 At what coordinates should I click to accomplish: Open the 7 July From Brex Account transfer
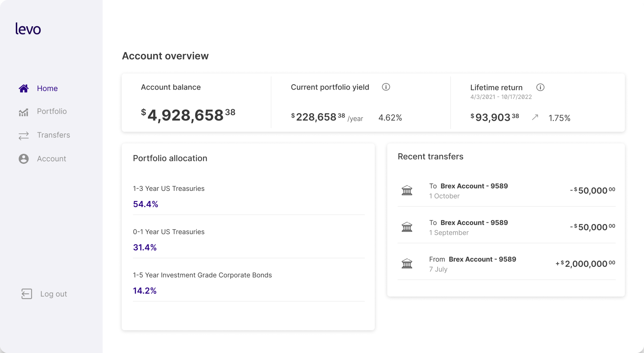(507, 264)
